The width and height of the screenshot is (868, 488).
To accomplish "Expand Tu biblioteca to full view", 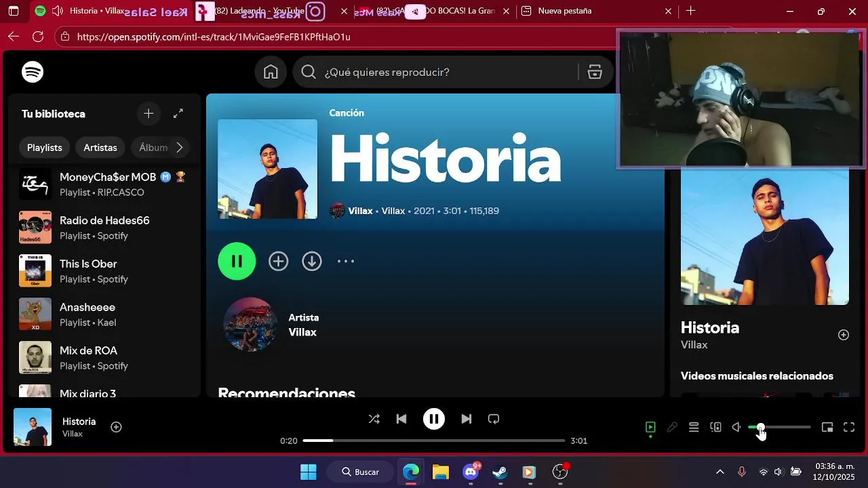I will point(178,114).
